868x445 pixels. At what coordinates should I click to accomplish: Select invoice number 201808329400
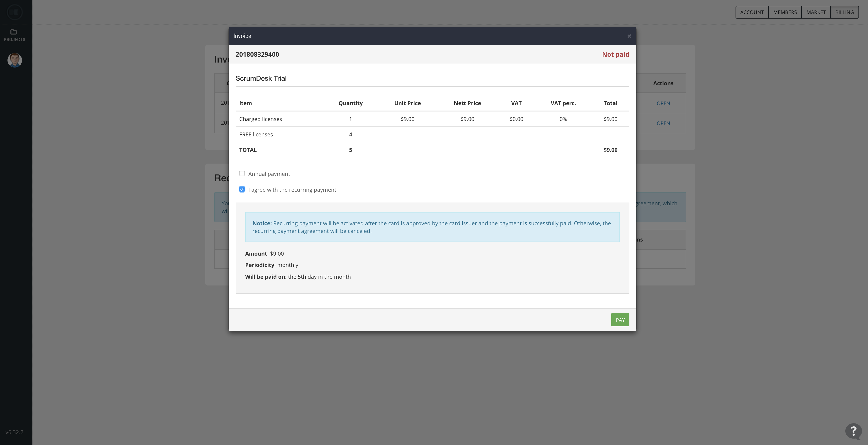257,55
